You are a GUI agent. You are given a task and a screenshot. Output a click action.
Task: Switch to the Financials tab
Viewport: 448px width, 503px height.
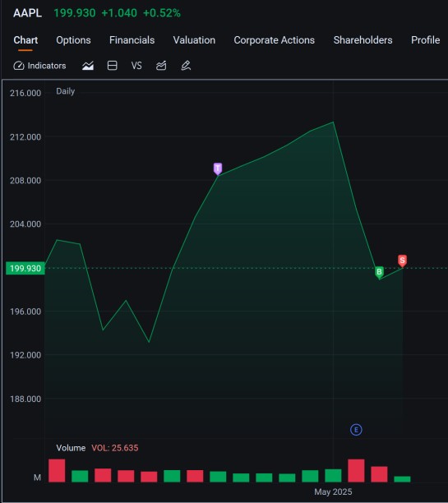132,40
